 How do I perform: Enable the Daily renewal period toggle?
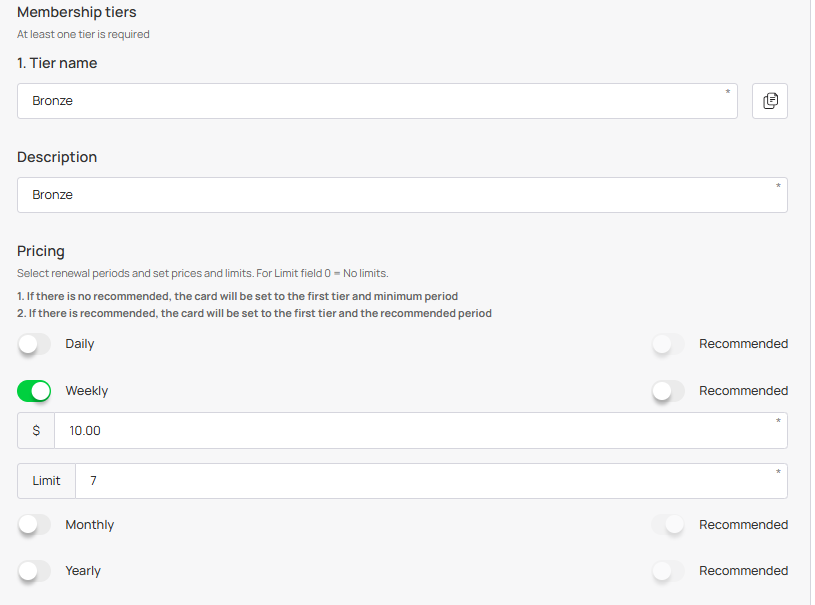click(34, 344)
